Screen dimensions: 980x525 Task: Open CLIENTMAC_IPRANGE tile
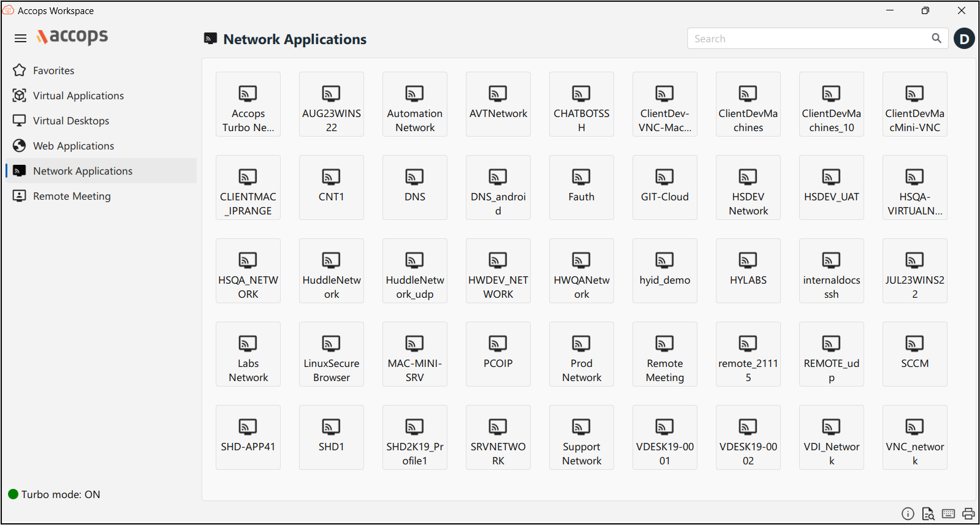click(x=248, y=187)
